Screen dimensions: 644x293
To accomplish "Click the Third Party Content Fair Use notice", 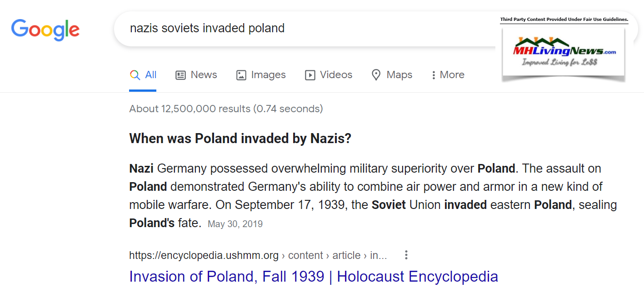I will pos(564,20).
